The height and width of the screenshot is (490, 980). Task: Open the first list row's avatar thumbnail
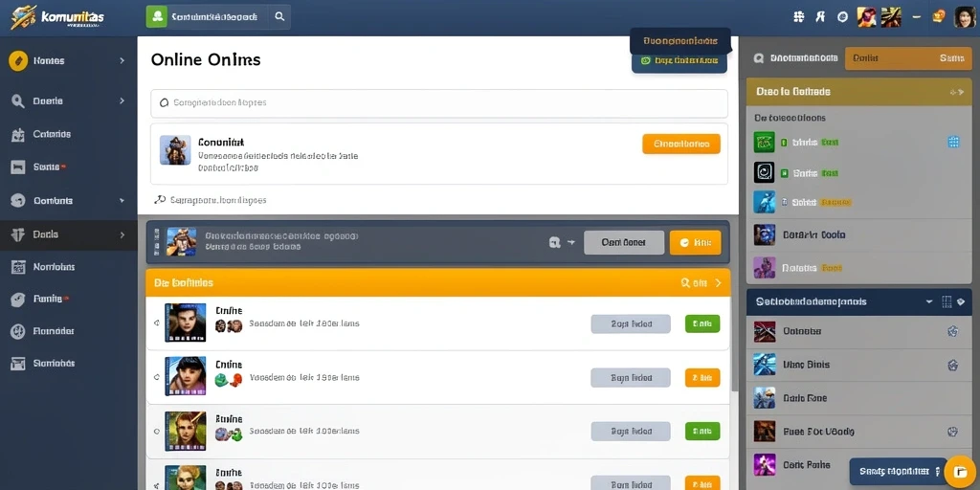click(185, 323)
